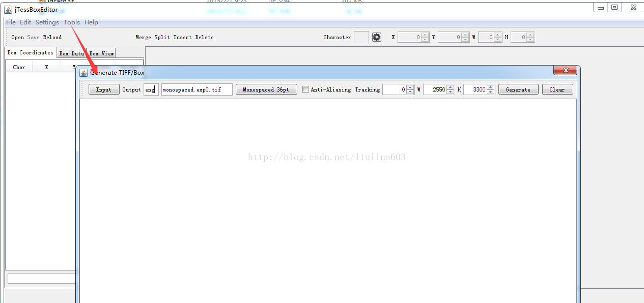Click the dialog W field showing 2550
The width and height of the screenshot is (644, 303).
pyautogui.click(x=435, y=89)
